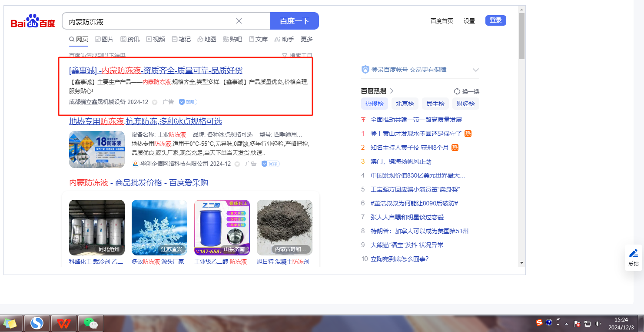
Task: Open the 江苏宜兴 snowflake product image
Action: tap(159, 228)
